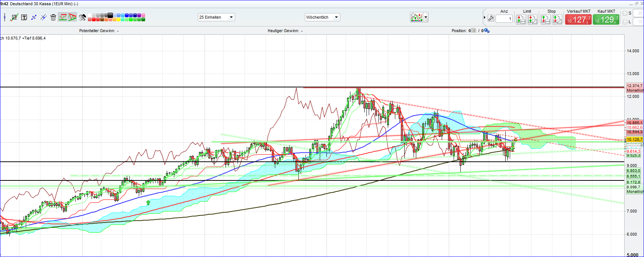Click the yellow 10.128,7 current price label

click(x=634, y=139)
